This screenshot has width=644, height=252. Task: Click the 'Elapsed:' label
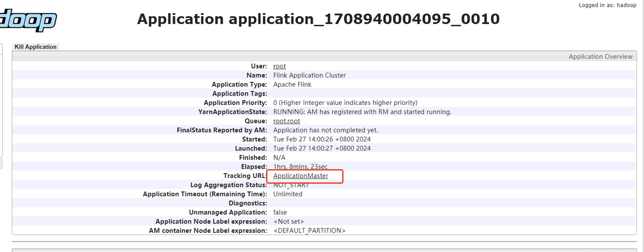click(x=254, y=167)
